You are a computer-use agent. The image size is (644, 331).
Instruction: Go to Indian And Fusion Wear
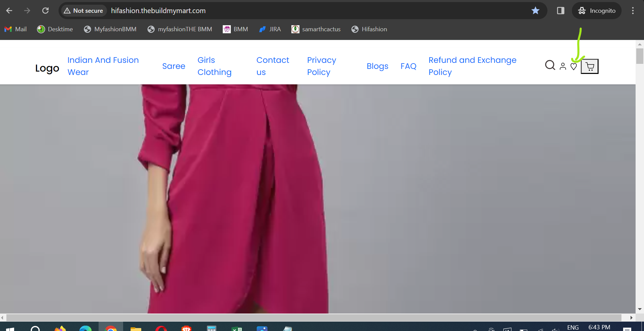point(103,66)
